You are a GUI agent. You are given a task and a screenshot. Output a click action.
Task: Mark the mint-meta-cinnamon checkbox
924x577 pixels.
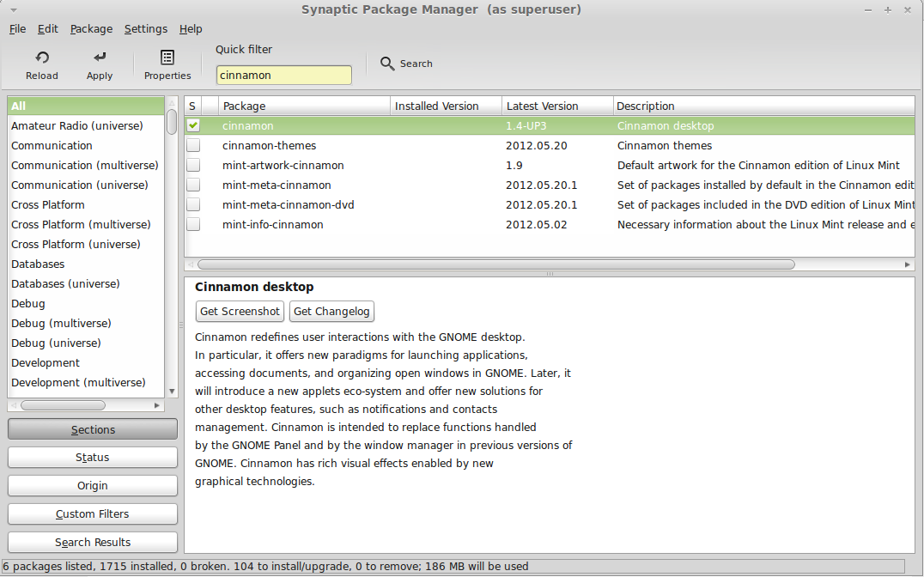coord(193,185)
